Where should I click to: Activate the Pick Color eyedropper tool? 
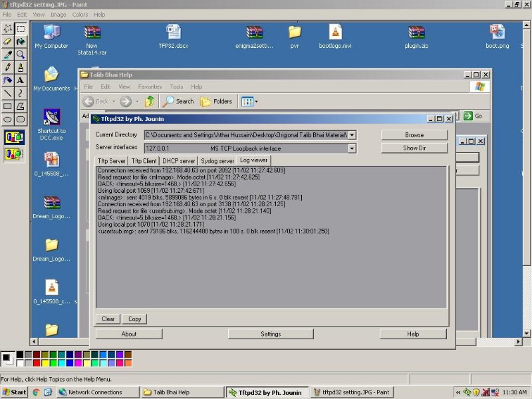7,55
